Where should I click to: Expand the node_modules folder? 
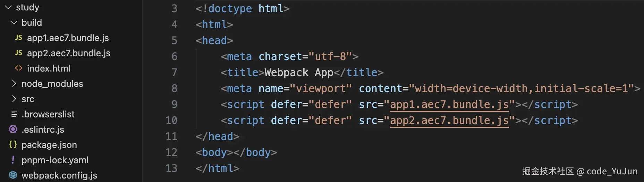pos(14,84)
